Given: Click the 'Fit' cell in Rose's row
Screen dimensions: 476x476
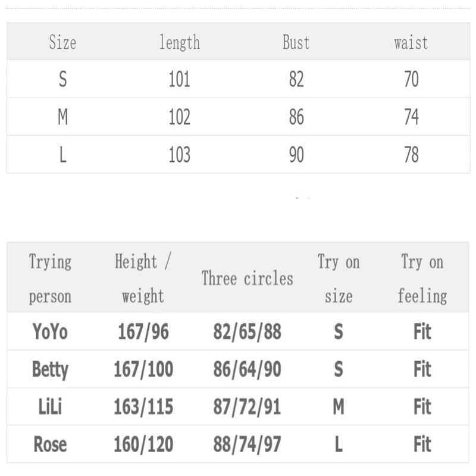Looking at the screenshot, I should (422, 444).
